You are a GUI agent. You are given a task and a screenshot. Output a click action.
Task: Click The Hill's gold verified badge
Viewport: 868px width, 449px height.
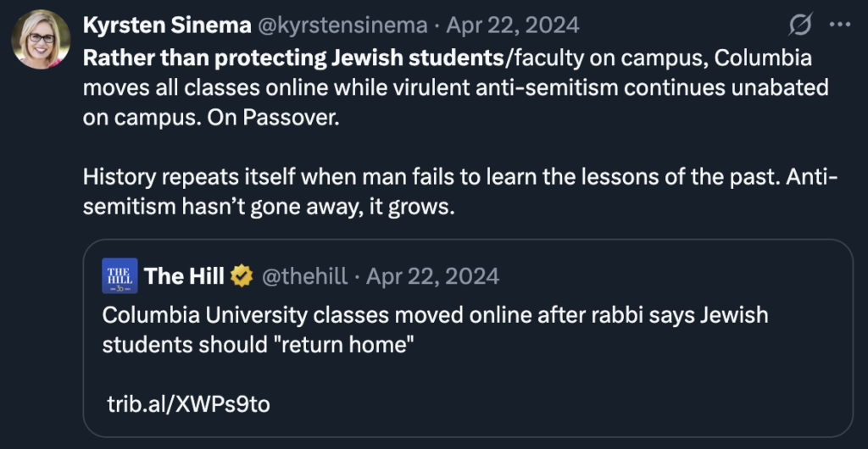pyautogui.click(x=242, y=276)
